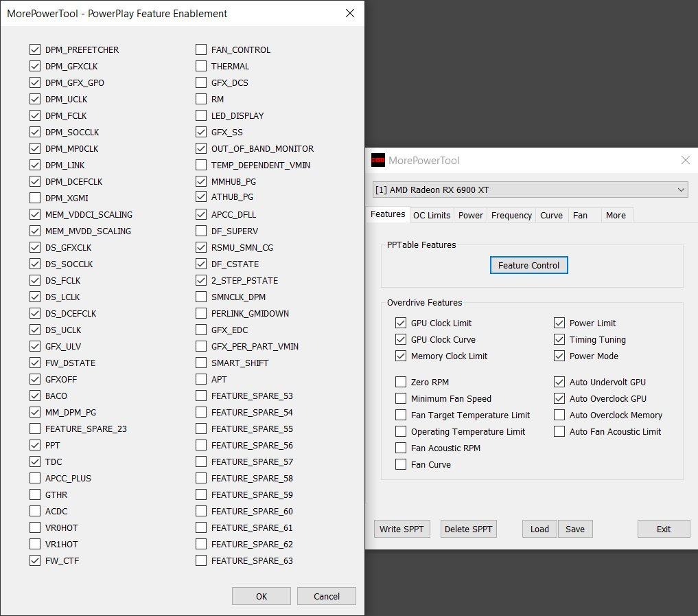Toggle DPM_FCLK feature checkbox

35,115
